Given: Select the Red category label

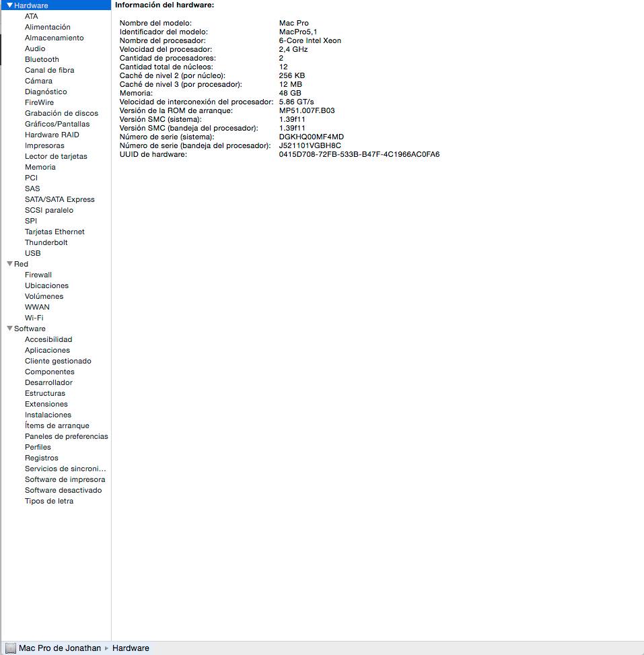Looking at the screenshot, I should [21, 264].
